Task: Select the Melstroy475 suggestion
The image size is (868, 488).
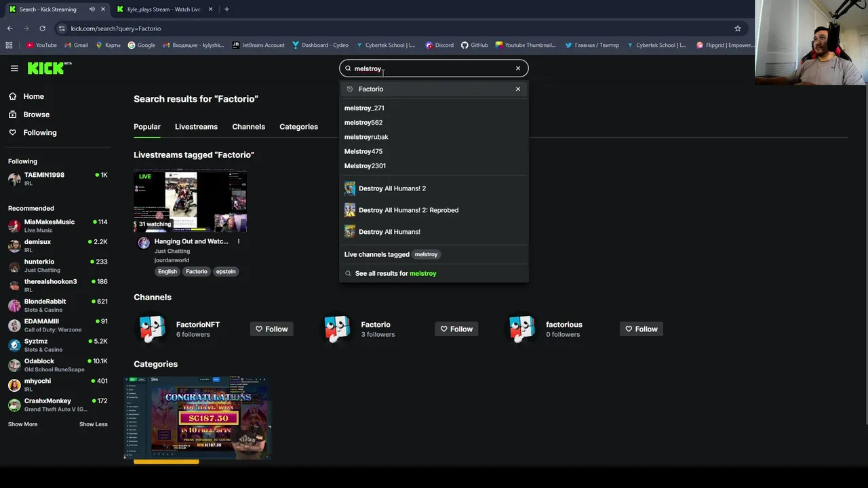Action: (434, 151)
